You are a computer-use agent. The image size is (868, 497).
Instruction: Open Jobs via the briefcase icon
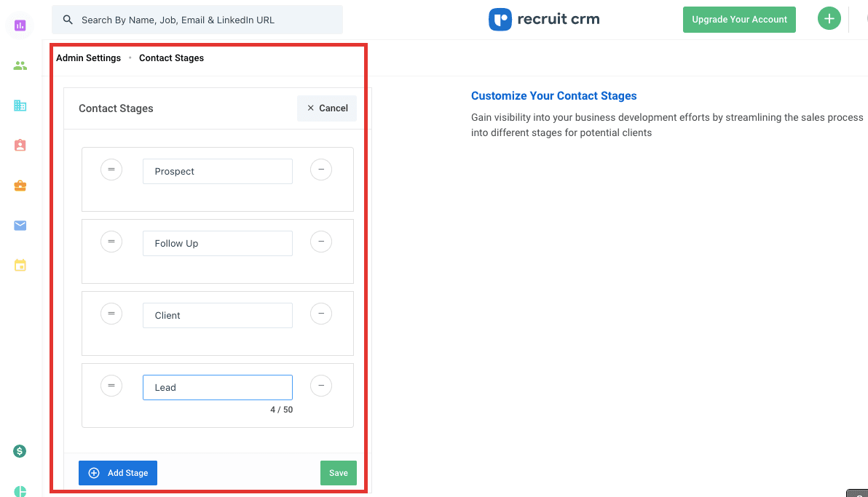[20, 186]
